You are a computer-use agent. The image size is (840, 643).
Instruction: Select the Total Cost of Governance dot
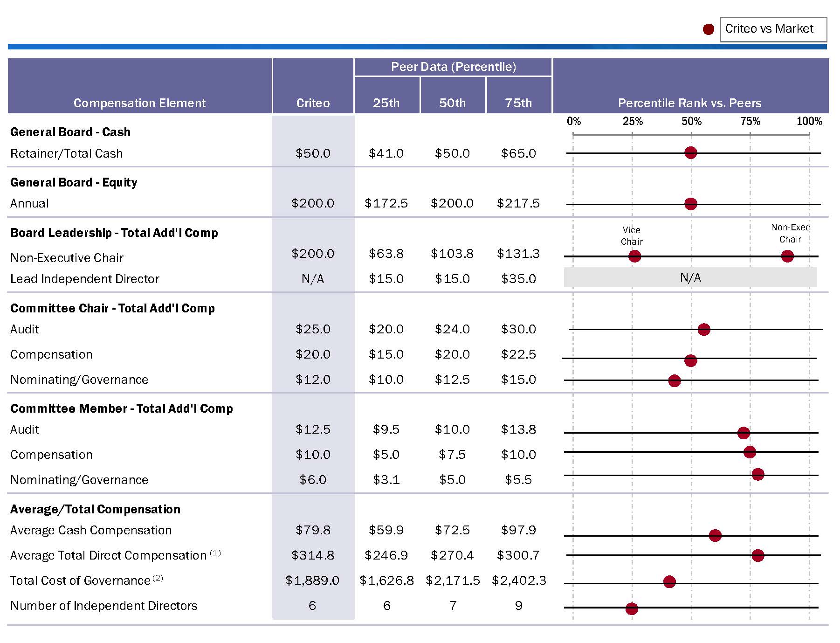tap(670, 581)
